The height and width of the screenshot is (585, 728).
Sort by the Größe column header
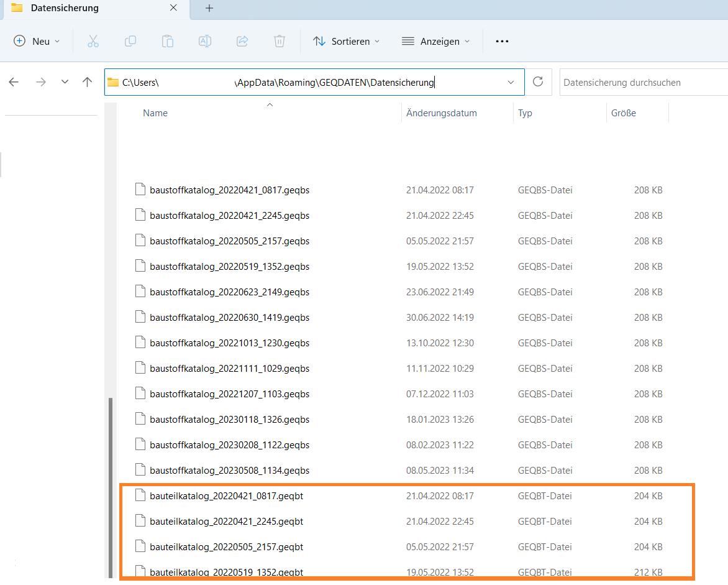tap(624, 113)
